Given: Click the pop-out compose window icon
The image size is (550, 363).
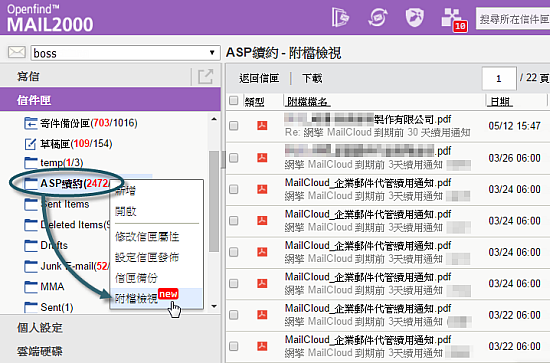Looking at the screenshot, I should click(206, 76).
